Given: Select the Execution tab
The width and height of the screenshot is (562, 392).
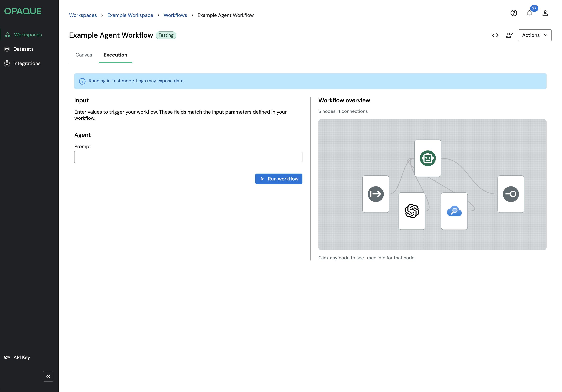Looking at the screenshot, I should 115,55.
